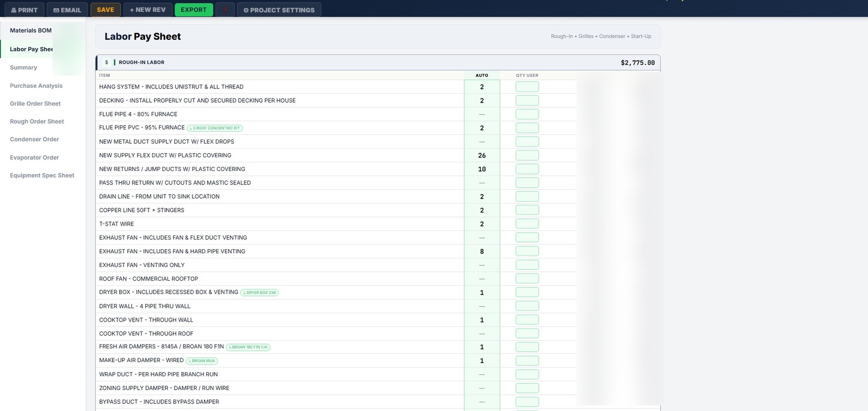Screen dimensions: 868x411
Task: Open the Rough Order Sheet
Action: pyautogui.click(x=37, y=122)
